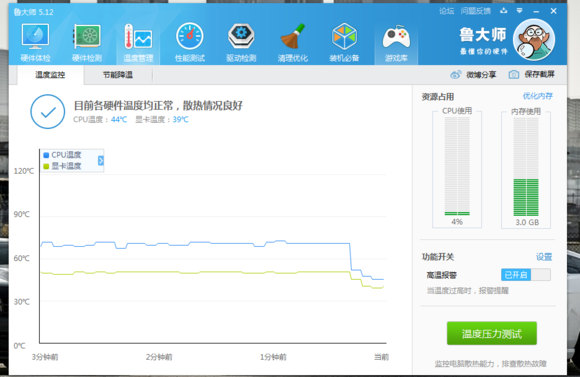Click 优化内存 link
This screenshot has height=377, width=580.
pyautogui.click(x=537, y=96)
